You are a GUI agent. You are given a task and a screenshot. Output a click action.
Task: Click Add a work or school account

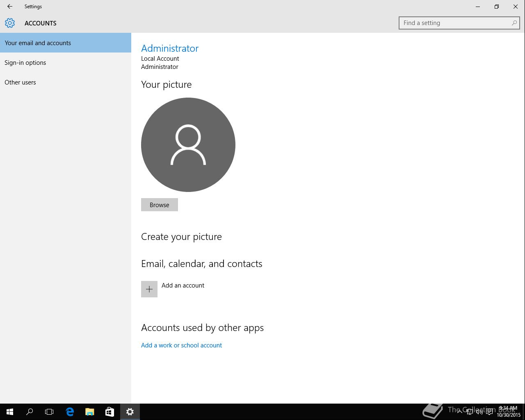coord(181,345)
